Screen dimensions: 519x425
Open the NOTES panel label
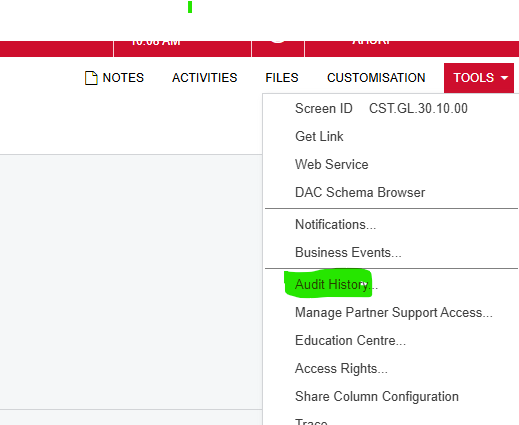coord(123,78)
